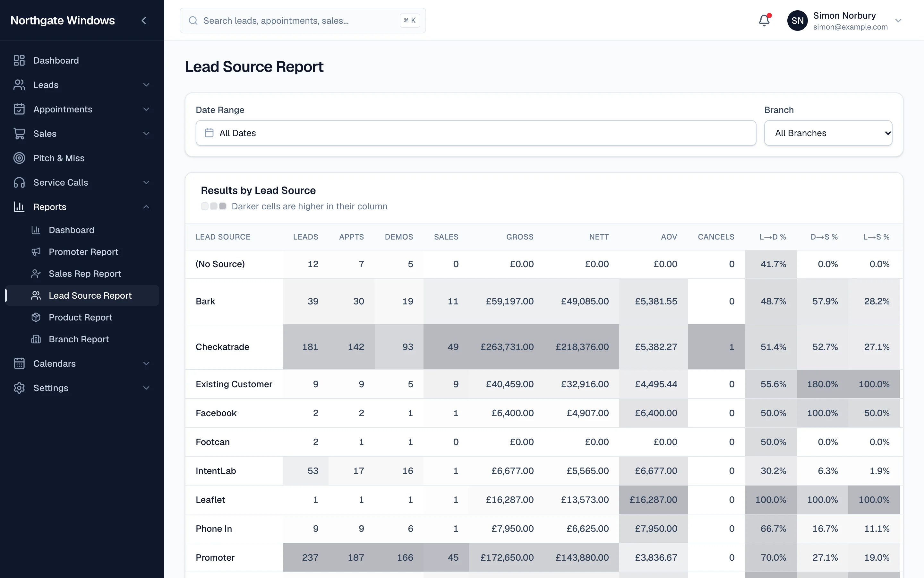Open the All Branches dropdown

click(x=828, y=133)
